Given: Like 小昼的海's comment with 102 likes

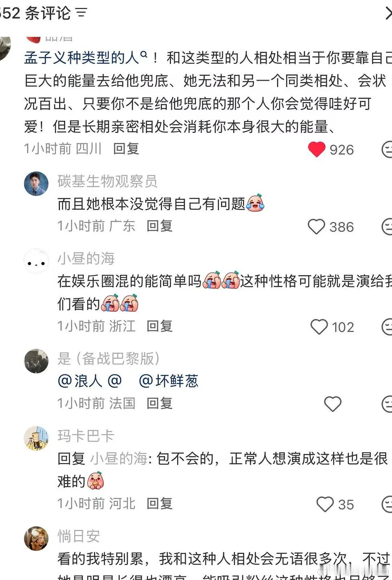Looking at the screenshot, I should 319,327.
